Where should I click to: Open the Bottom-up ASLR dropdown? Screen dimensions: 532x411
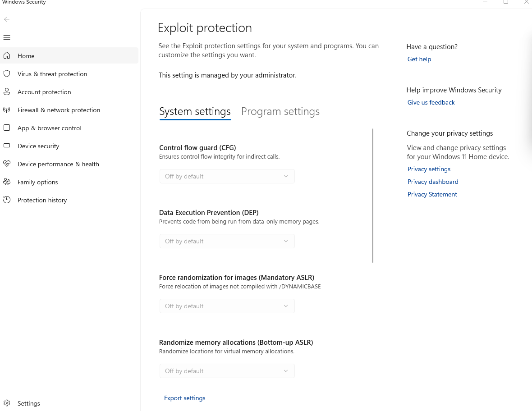(227, 371)
